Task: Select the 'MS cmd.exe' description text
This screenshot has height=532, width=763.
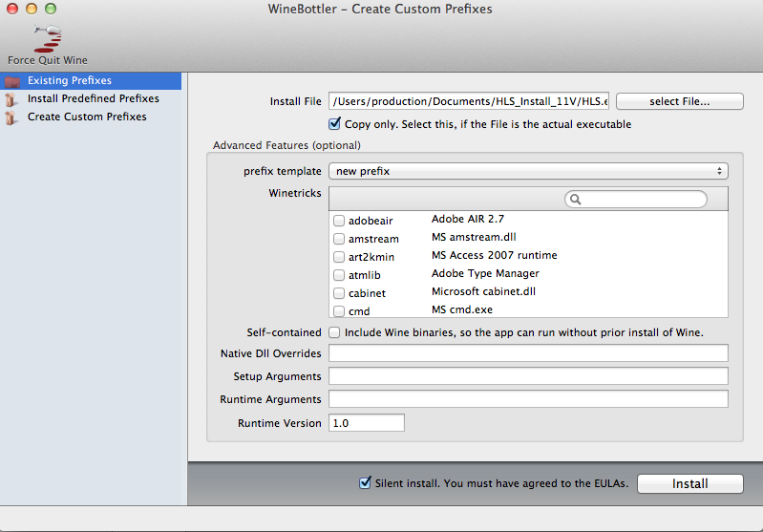Action: [462, 309]
